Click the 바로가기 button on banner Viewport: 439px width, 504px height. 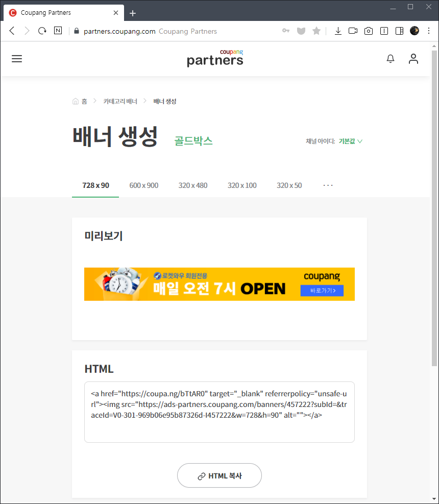tap(322, 290)
